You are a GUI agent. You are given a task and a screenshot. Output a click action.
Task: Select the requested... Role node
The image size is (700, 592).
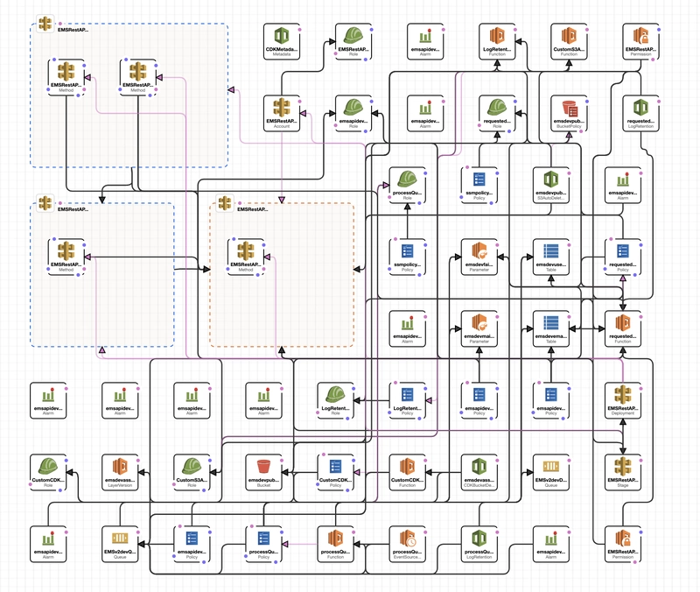[497, 114]
